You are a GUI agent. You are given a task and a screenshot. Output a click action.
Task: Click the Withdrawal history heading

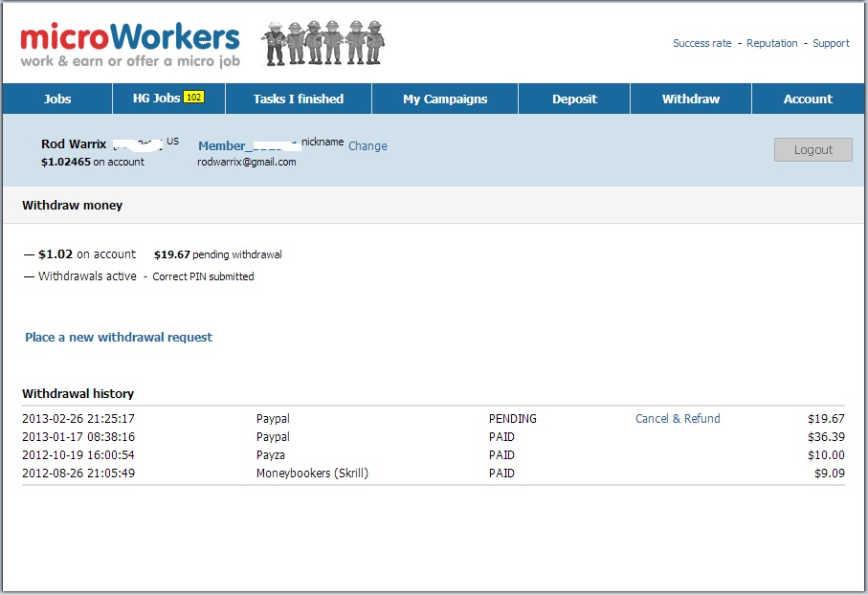click(x=78, y=393)
